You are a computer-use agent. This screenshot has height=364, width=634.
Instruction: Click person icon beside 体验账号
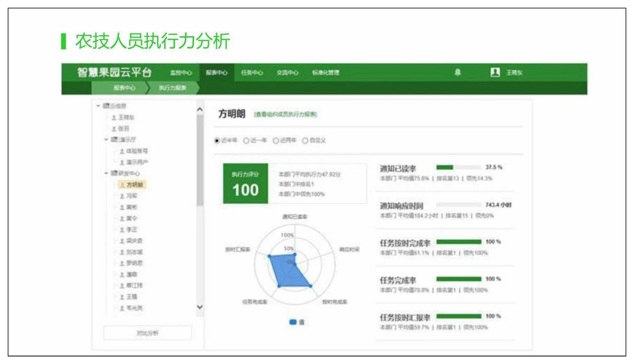(121, 151)
